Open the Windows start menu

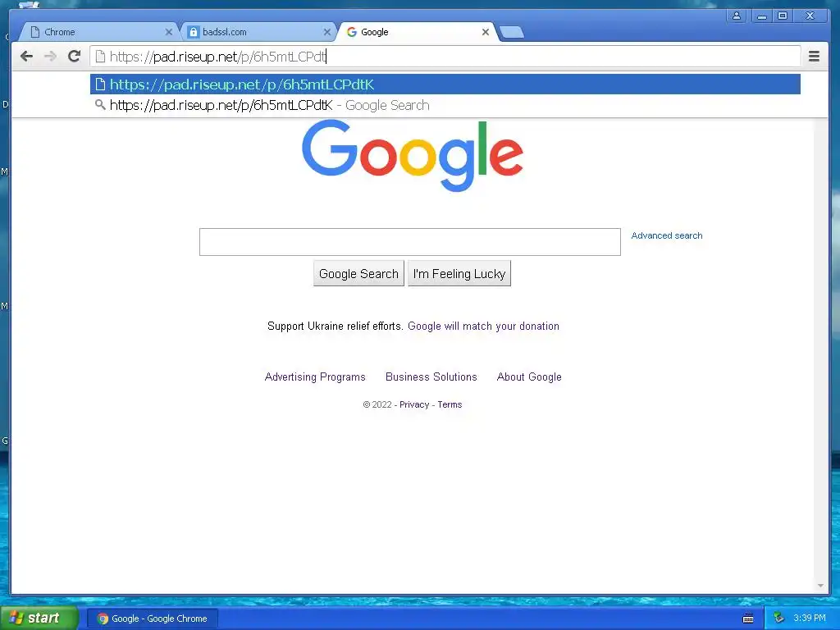(39, 619)
